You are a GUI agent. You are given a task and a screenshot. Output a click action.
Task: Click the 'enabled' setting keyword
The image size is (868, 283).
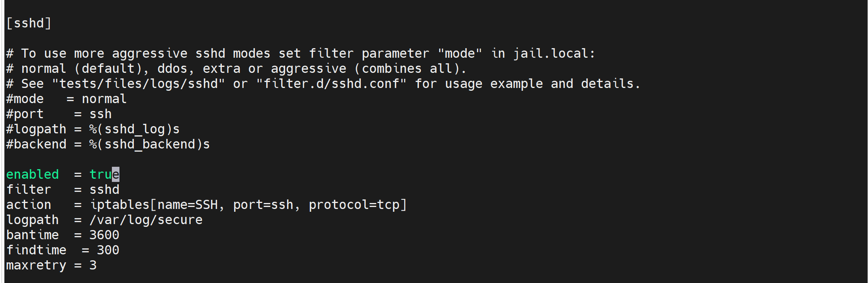(33, 174)
